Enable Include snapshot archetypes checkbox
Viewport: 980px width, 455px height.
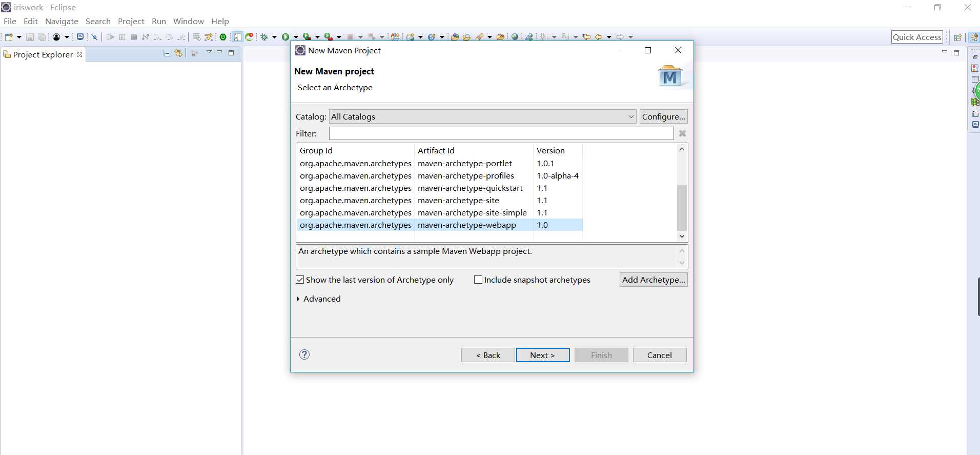478,280
